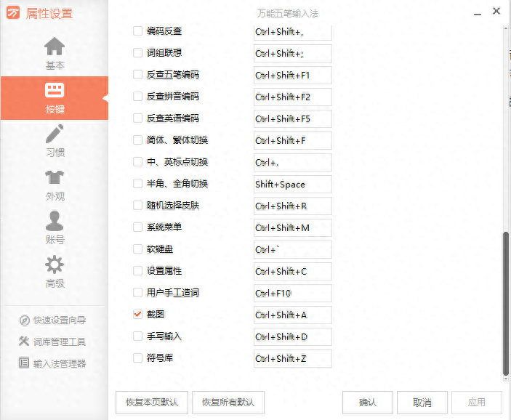Click the Ctrl+Shift+Z hotkey field
This screenshot has height=420, width=511.
pyautogui.click(x=293, y=359)
